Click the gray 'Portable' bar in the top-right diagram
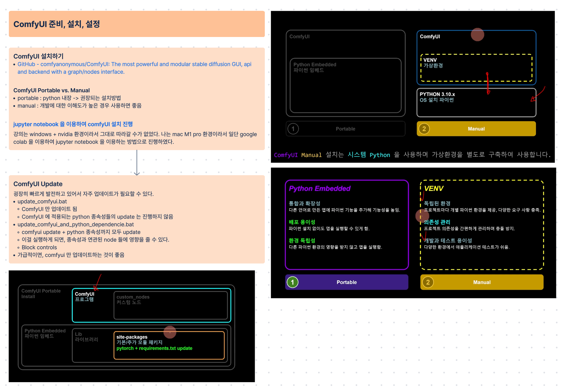The image size is (561, 392). [345, 129]
